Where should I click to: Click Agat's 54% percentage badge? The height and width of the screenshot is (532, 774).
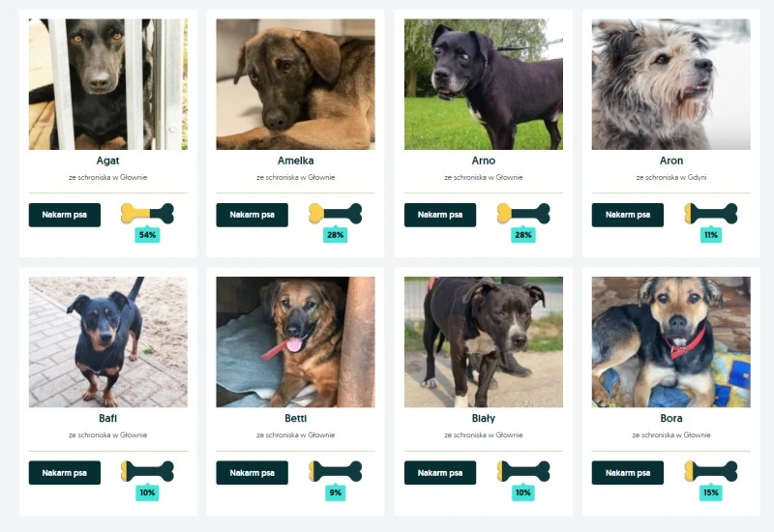[x=147, y=235]
